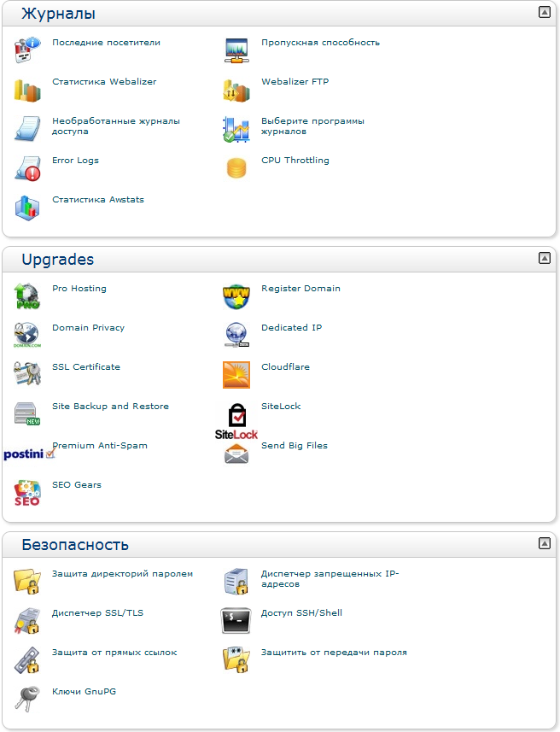Screen dimensions: 560x732
Task: Click the Пропускная способность bandwidth icon
Action: [x=236, y=50]
